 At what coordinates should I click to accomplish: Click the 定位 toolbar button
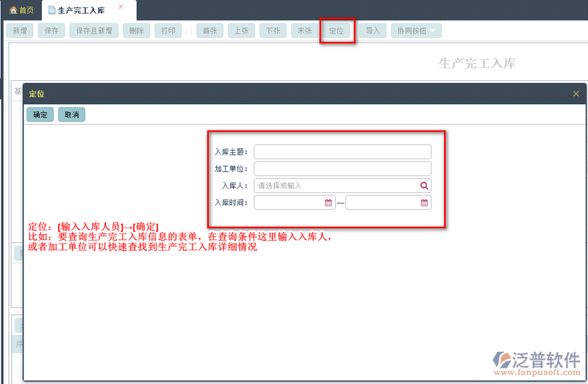[x=337, y=31]
